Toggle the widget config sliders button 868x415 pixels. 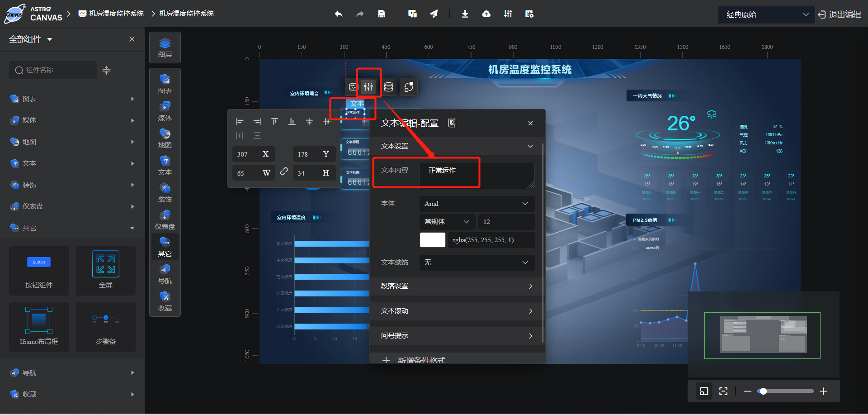pos(368,87)
